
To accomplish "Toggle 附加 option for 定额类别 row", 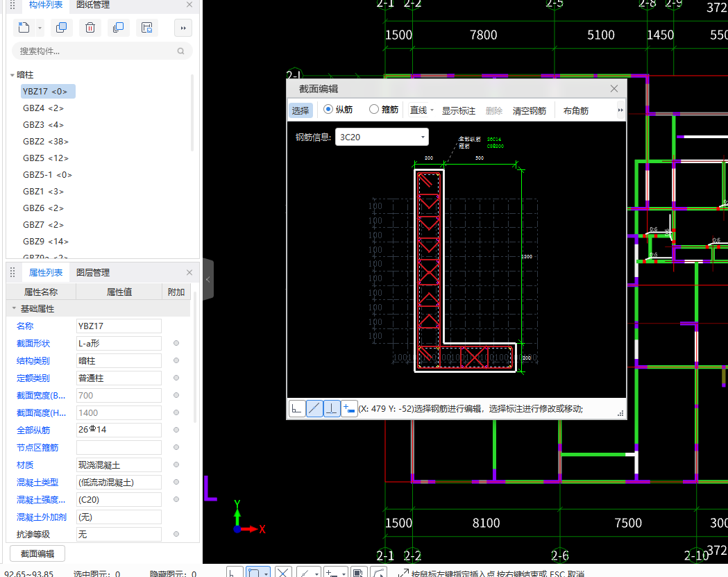I will 176,378.
